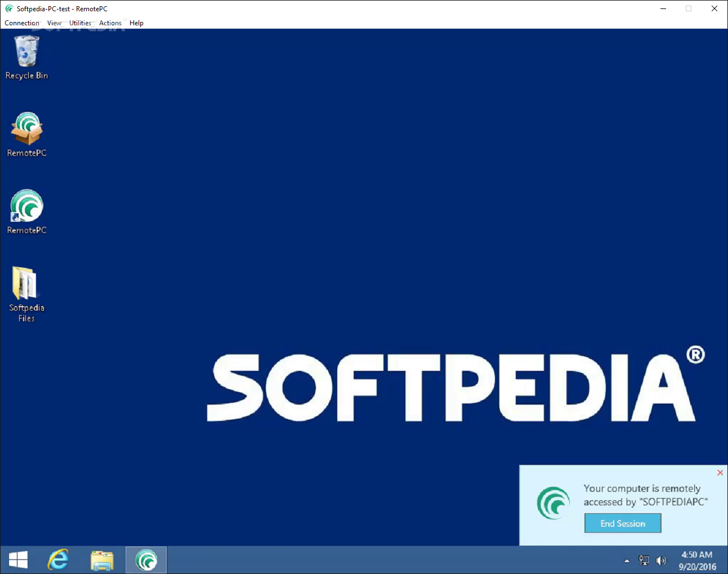This screenshot has height=574, width=728.
Task: Click the notification text 'Your computer is remotely accessed'
Action: tap(645, 495)
